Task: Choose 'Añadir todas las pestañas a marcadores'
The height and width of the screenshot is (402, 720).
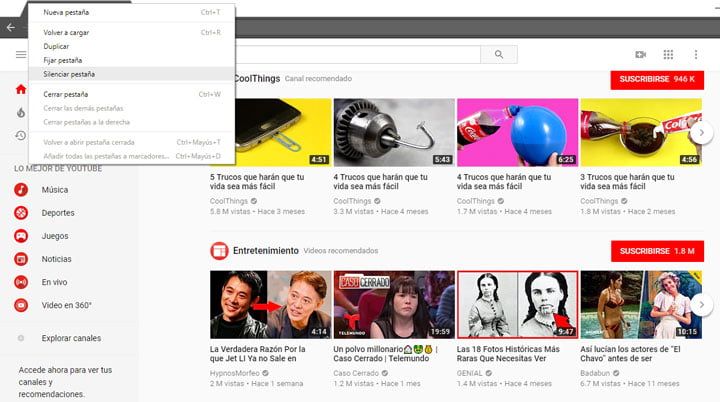Action: pos(132,156)
